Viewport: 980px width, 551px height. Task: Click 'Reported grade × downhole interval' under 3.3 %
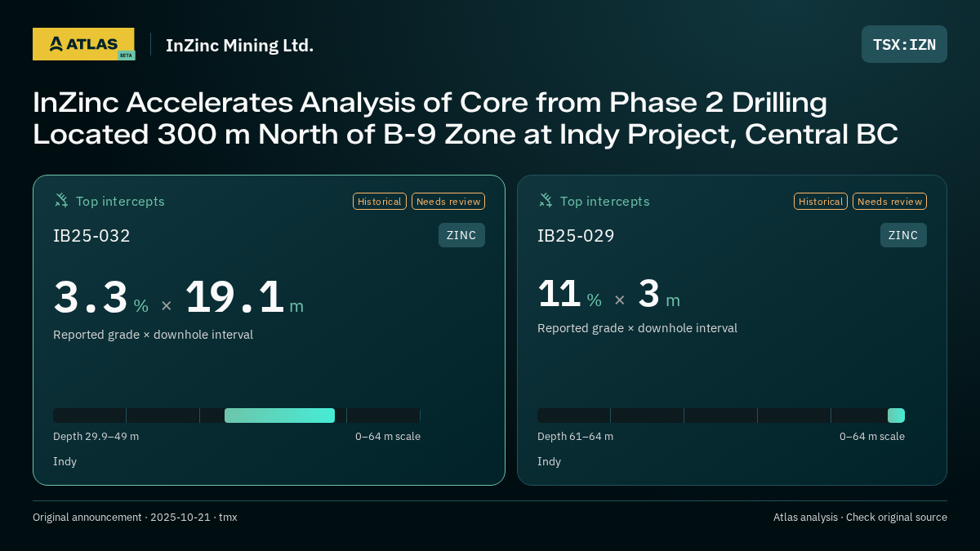[x=153, y=335]
